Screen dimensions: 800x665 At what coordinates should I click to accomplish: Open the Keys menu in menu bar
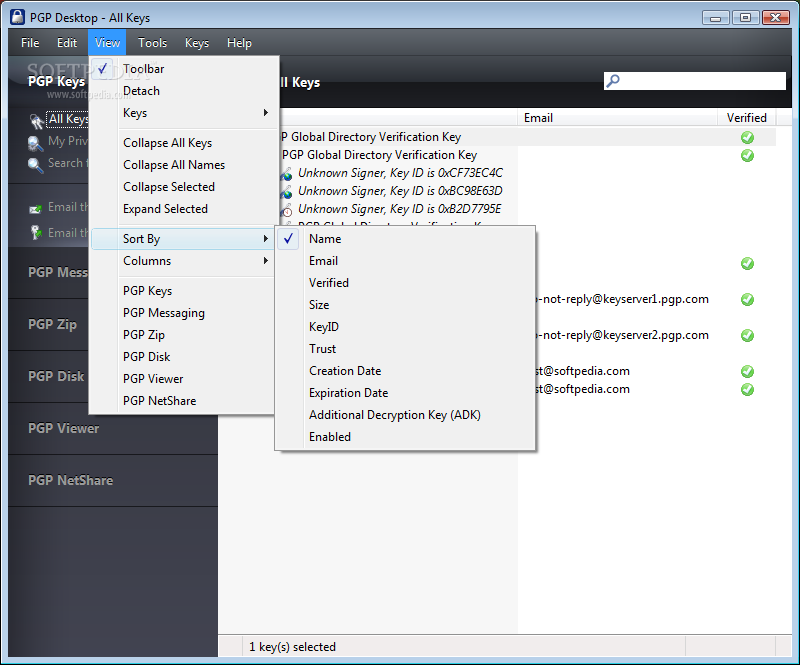click(197, 43)
